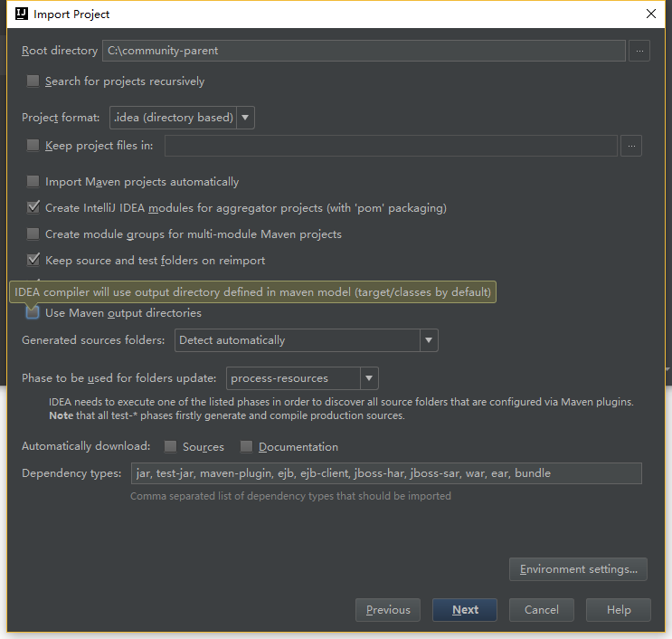672x639 pixels.
Task: Click 'Generated sources folders:' label
Action: (93, 340)
